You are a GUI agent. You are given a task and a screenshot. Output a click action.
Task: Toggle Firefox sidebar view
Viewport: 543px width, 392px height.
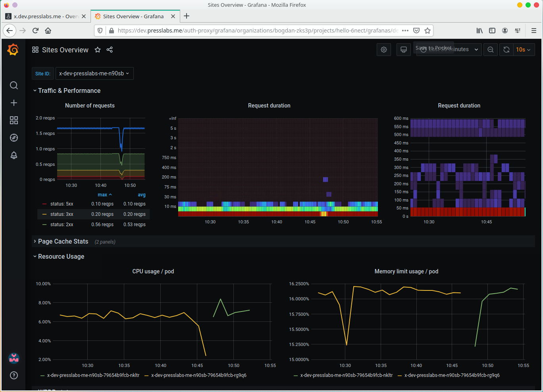point(492,31)
